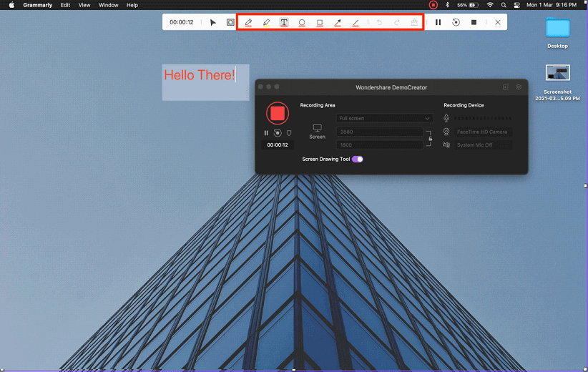Stop recording with the toolbar square button
The image size is (588, 372).
(474, 22)
